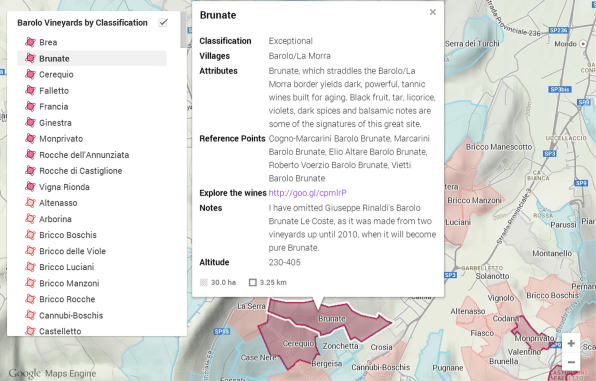This screenshot has height=381, width=596.
Task: Click the Monprivato vineyard polygon icon
Action: (x=30, y=138)
